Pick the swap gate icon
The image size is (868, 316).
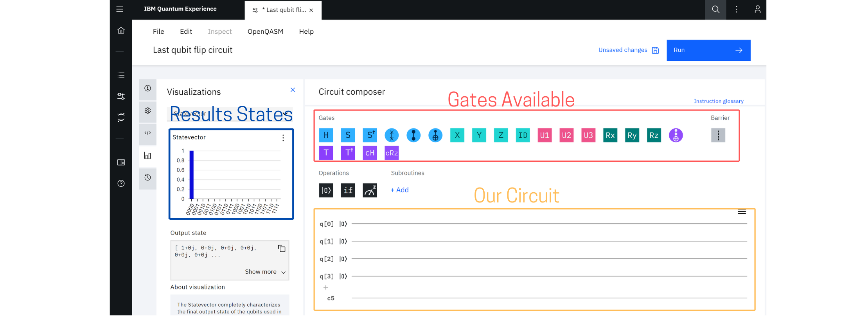click(x=392, y=135)
